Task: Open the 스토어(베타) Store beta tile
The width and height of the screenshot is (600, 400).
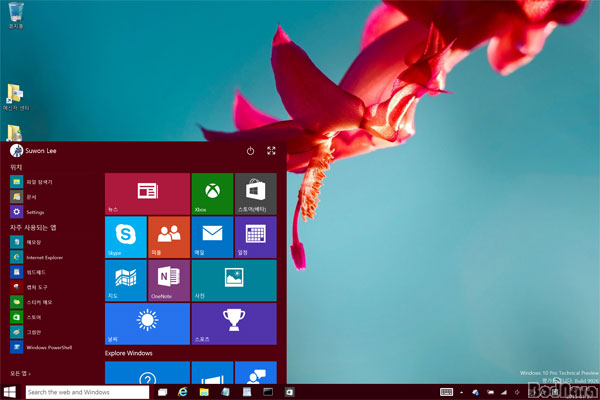Action: [256, 194]
